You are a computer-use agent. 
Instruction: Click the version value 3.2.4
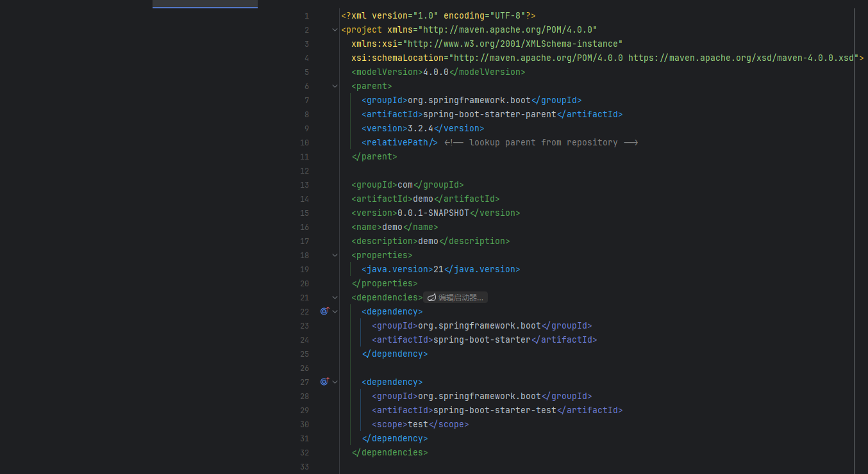click(x=420, y=128)
